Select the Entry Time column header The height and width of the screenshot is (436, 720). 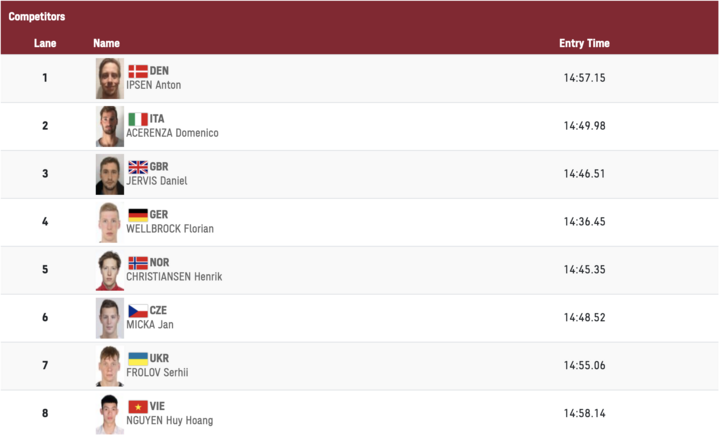coord(584,43)
